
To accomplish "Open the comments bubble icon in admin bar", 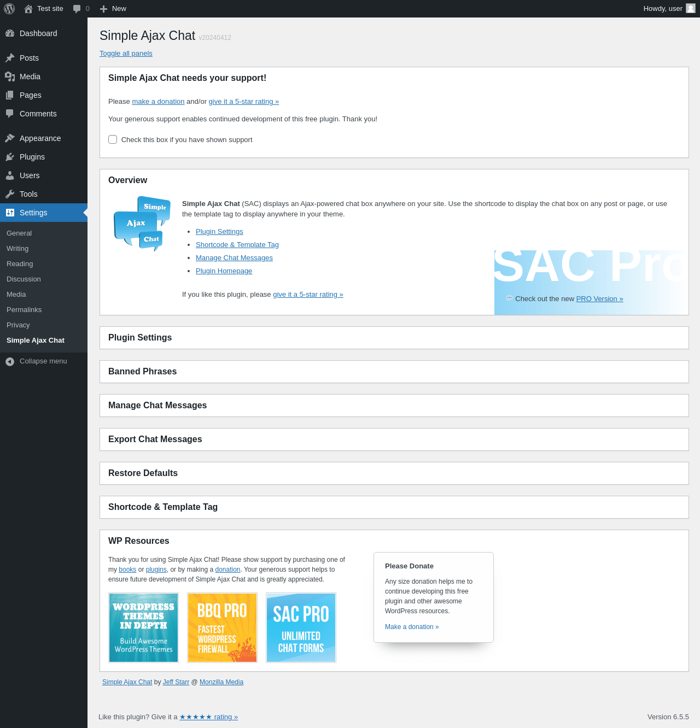I will pos(77,9).
